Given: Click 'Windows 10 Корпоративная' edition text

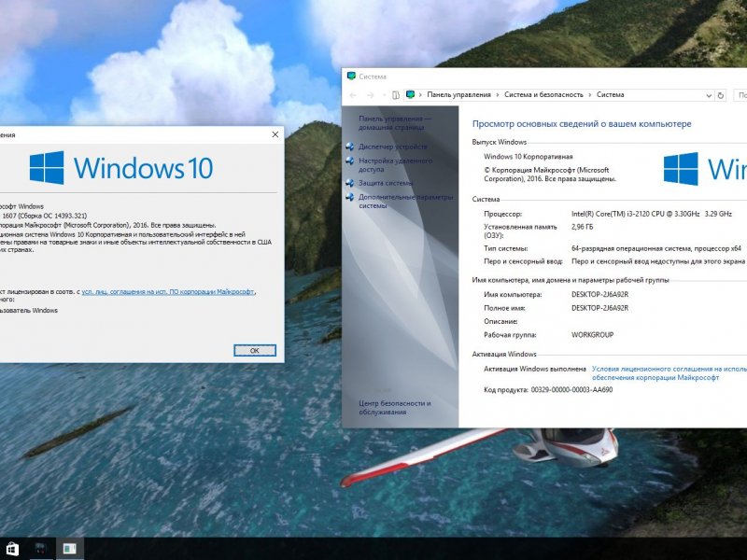Looking at the screenshot, I should coord(529,157).
